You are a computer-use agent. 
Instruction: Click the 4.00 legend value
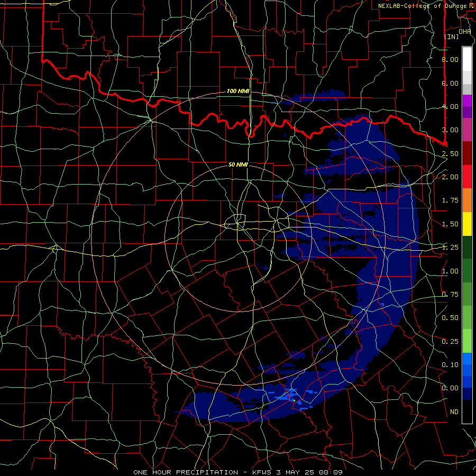coord(450,106)
